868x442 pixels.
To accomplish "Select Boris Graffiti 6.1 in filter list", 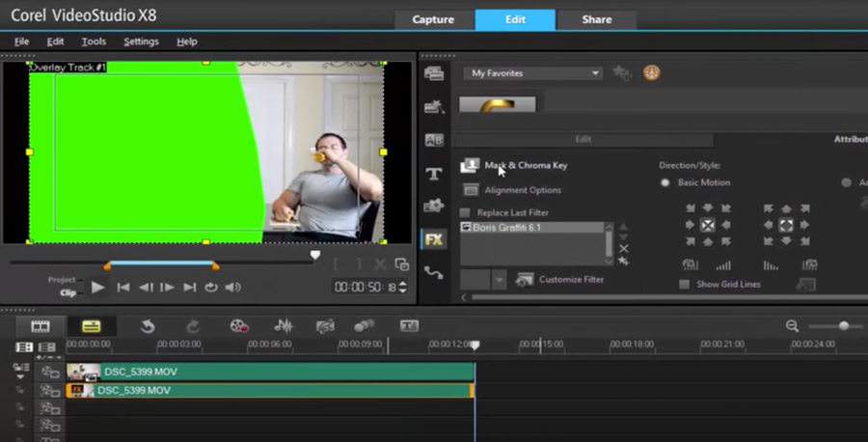I will pos(532,228).
